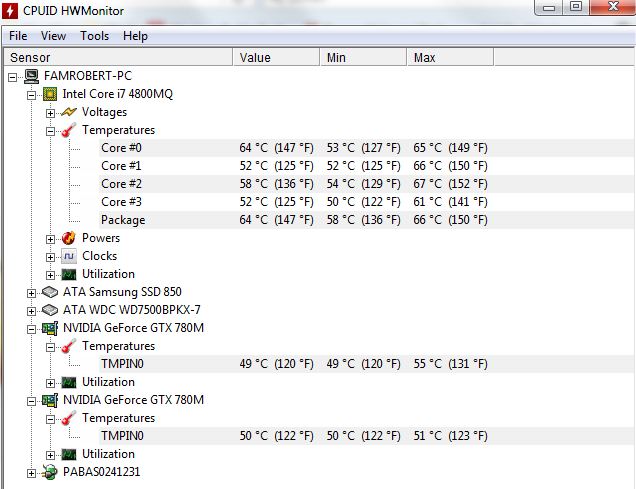This screenshot has height=489, width=636.
Task: Select the Core #0 temperature row
Action: coord(367,148)
